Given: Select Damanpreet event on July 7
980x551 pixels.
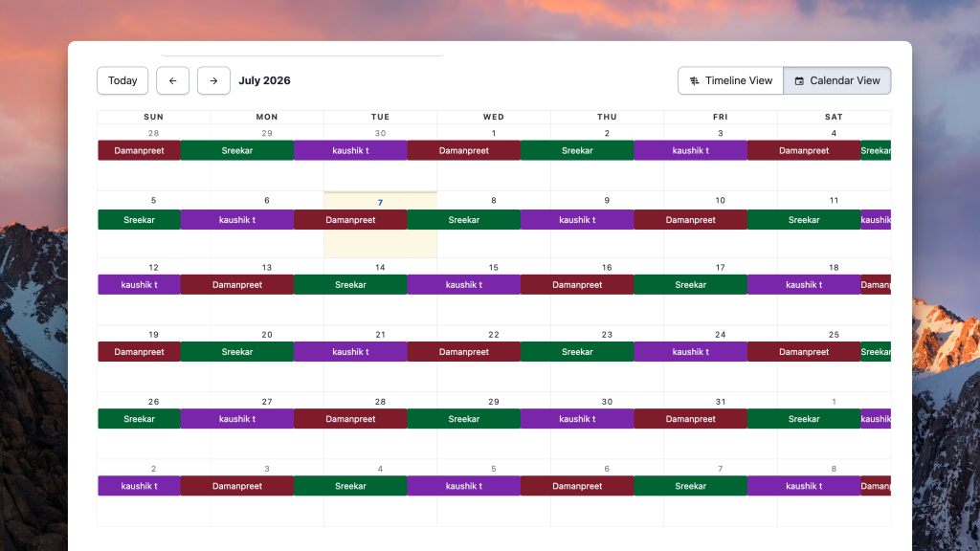Looking at the screenshot, I should coord(350,220).
